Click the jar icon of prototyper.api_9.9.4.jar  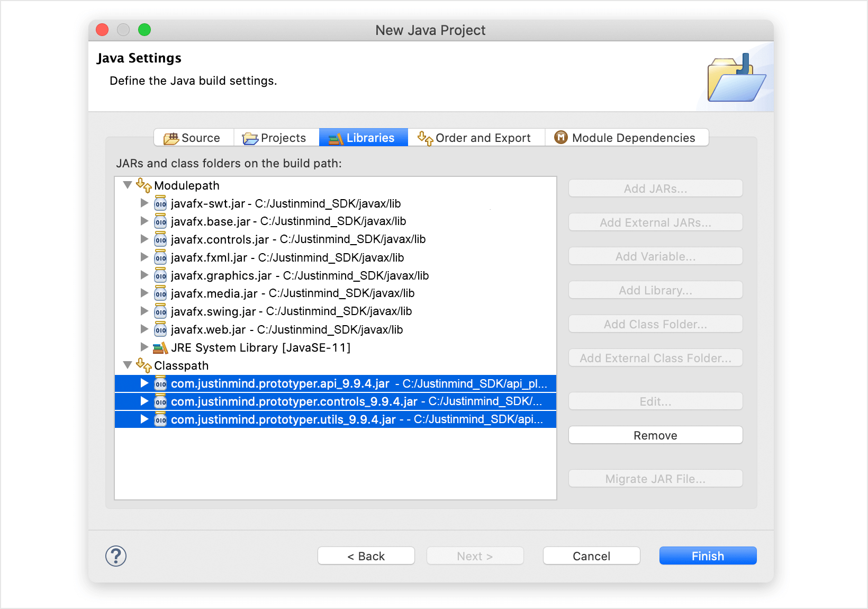(160, 383)
